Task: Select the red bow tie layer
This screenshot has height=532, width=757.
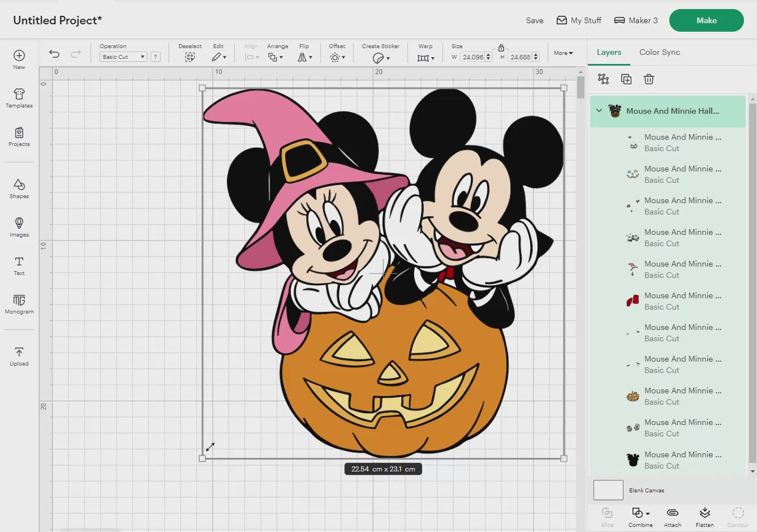Action: (x=668, y=301)
